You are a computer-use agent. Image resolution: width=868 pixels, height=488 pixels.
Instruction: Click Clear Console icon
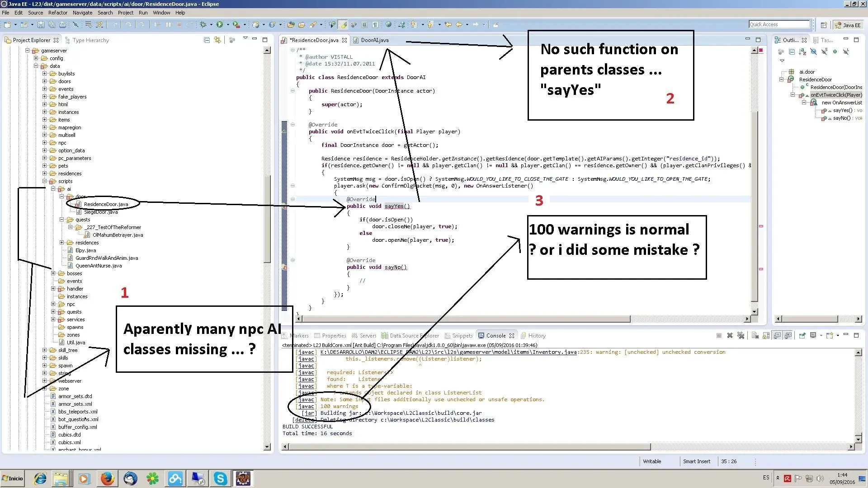tap(755, 335)
